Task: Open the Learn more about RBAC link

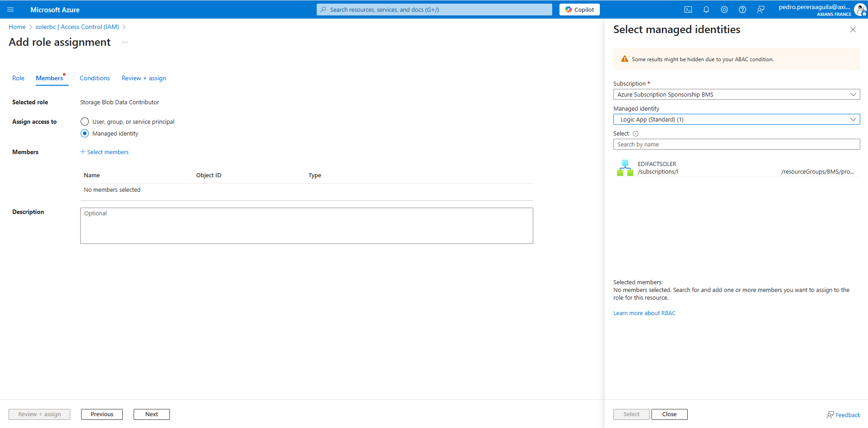Action: [x=644, y=313]
